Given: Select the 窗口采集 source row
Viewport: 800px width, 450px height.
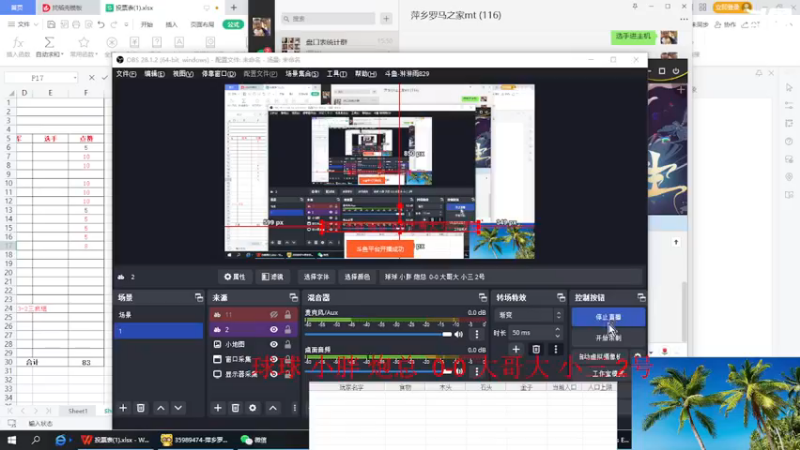Looking at the screenshot, I should (253, 359).
